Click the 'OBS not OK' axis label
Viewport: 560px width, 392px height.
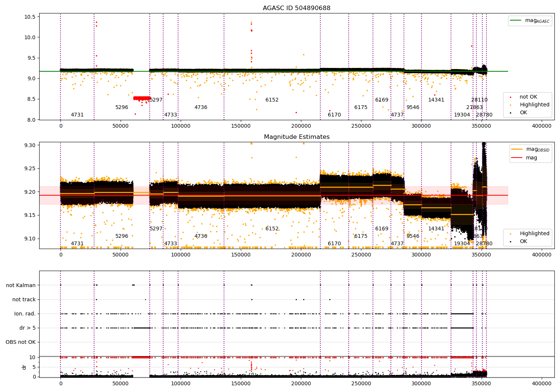[21, 342]
